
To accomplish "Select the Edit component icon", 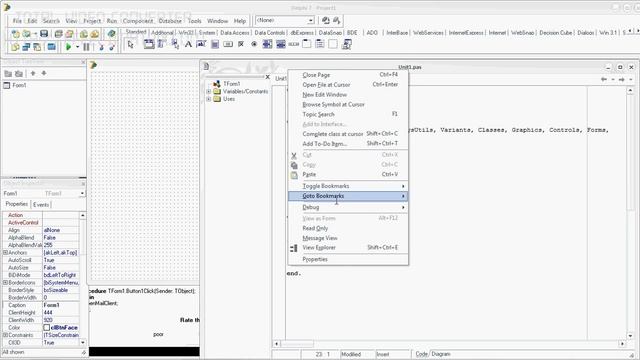I will [x=201, y=44].
